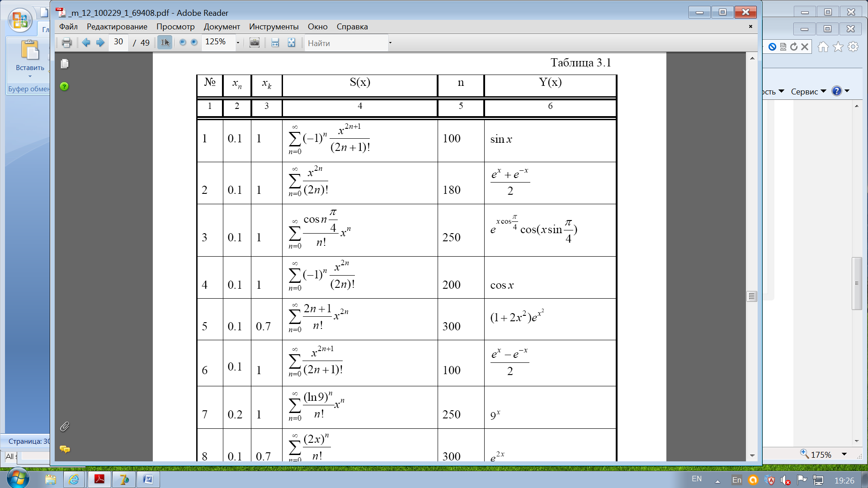This screenshot has width=868, height=488.
Task: Click the Windows Start button
Action: (x=18, y=478)
